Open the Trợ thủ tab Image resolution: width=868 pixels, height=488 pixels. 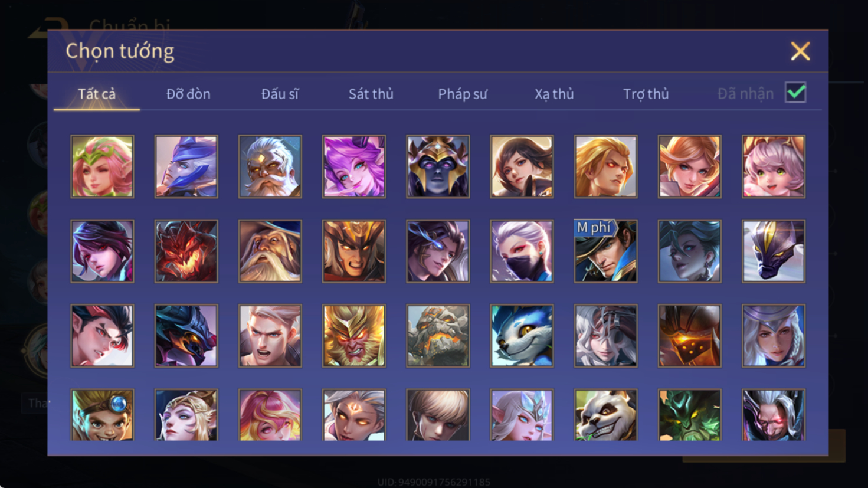tap(646, 94)
